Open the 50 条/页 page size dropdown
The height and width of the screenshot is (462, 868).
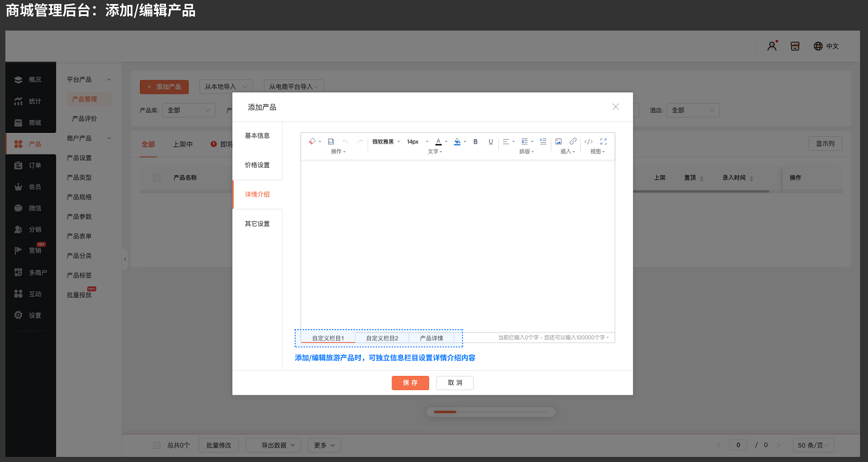(x=813, y=445)
